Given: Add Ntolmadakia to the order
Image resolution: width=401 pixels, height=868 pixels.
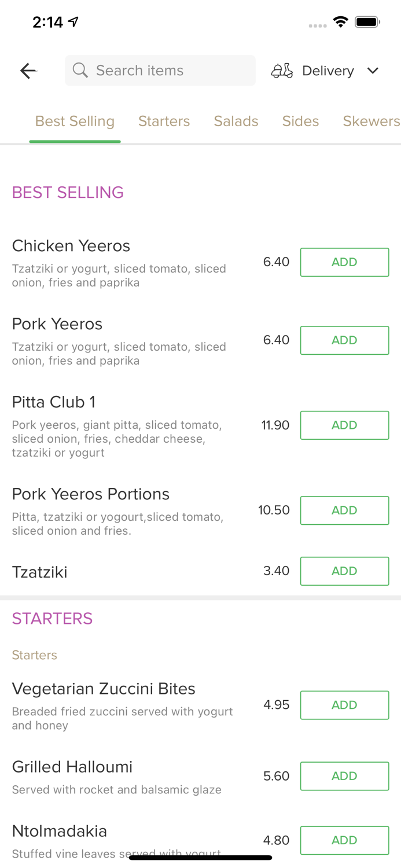Looking at the screenshot, I should (344, 840).
